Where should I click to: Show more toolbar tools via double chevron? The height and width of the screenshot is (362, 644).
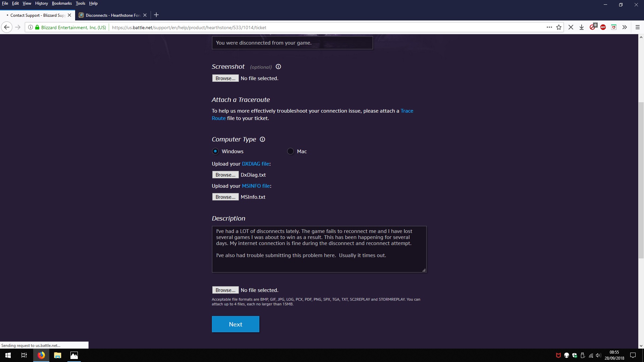click(625, 27)
